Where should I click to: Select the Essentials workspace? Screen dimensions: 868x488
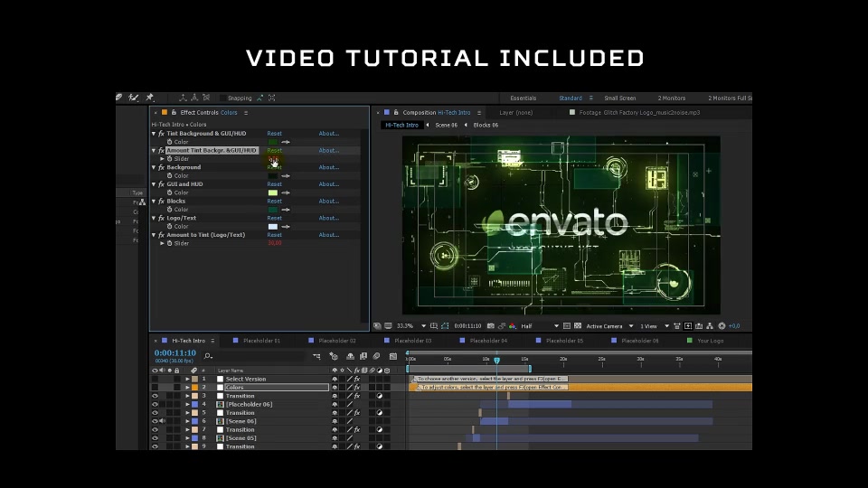point(524,98)
